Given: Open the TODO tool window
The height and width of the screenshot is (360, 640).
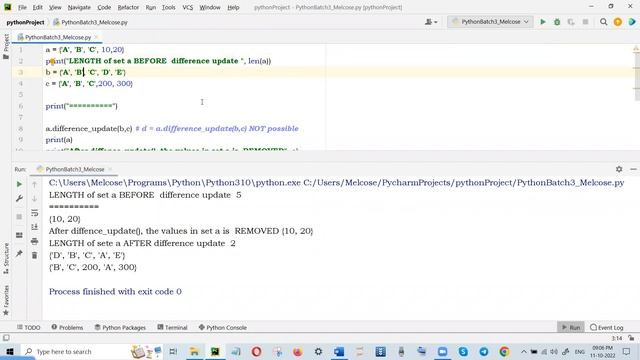Looking at the screenshot, I should (29, 327).
